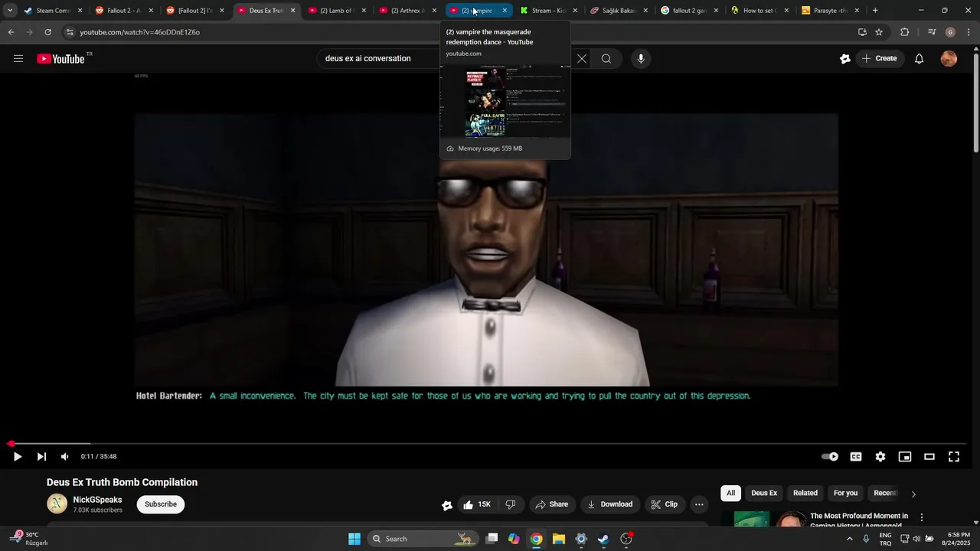Open more actions ellipsis under video

(699, 504)
